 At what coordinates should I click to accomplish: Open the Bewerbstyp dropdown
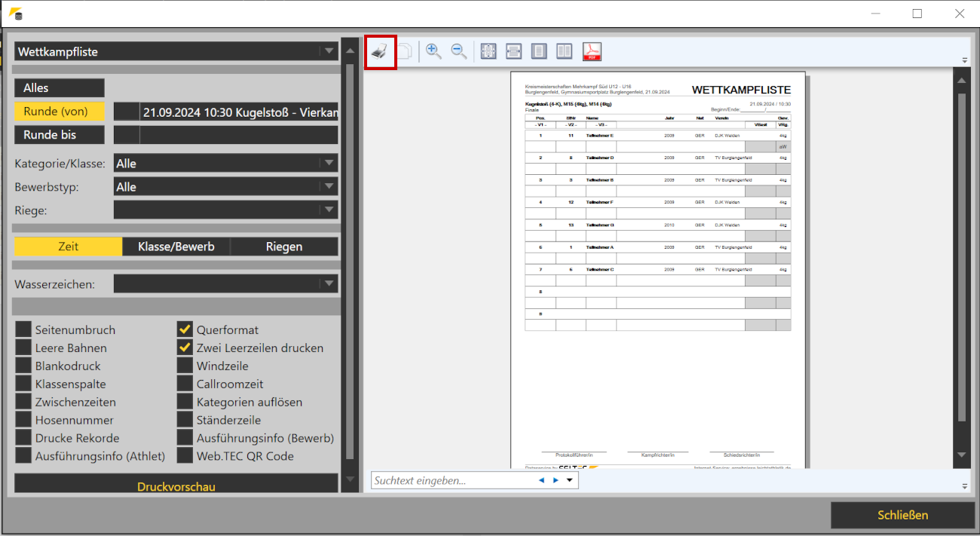point(225,186)
